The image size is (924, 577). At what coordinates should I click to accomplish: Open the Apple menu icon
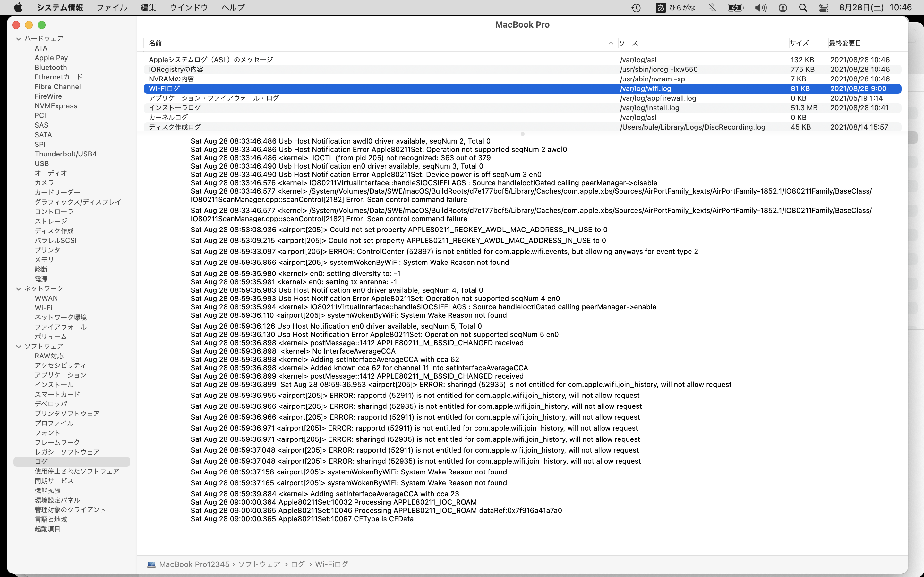[18, 8]
